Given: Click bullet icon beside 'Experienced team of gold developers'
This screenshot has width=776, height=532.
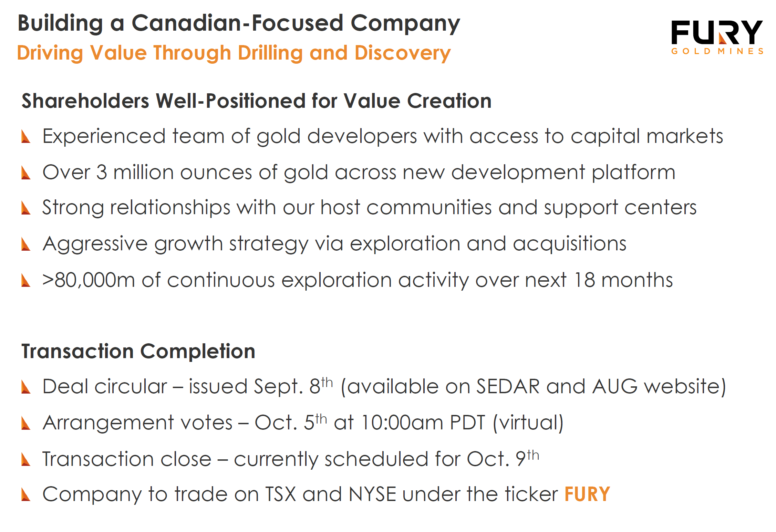Looking at the screenshot, I should [26, 136].
